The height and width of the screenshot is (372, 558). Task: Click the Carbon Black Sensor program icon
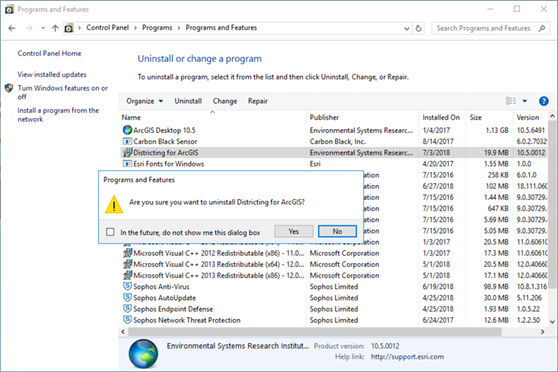point(127,141)
